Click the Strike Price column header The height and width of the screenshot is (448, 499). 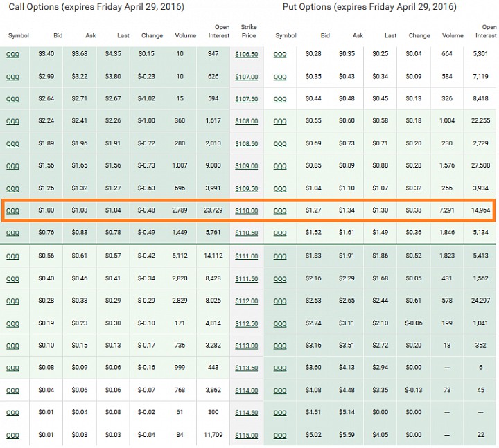[249, 31]
